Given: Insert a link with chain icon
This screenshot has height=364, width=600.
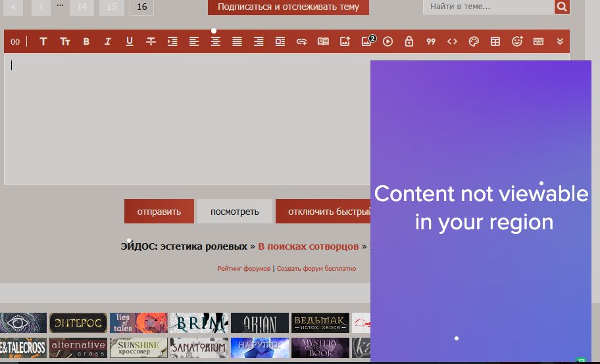Looking at the screenshot, I should (301, 41).
